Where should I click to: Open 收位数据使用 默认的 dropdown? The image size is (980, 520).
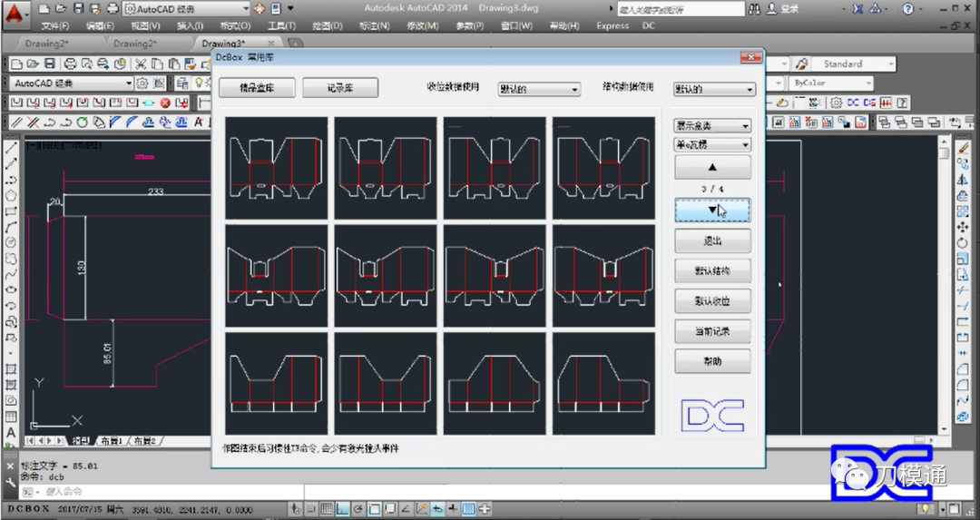pos(539,89)
